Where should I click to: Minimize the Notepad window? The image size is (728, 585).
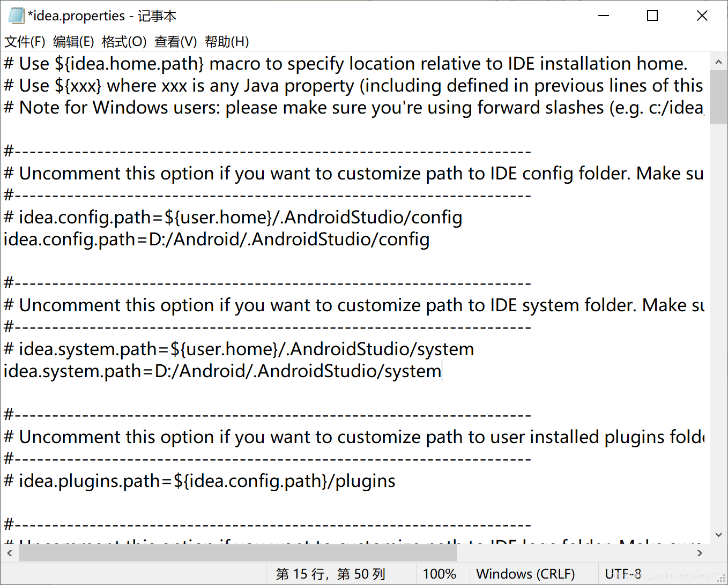pyautogui.click(x=604, y=16)
